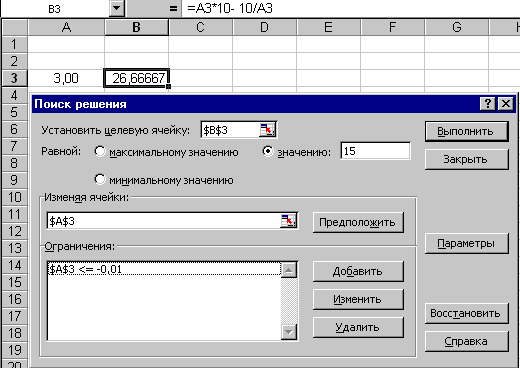
Task: Click the Восстановить button
Action: tap(467, 313)
